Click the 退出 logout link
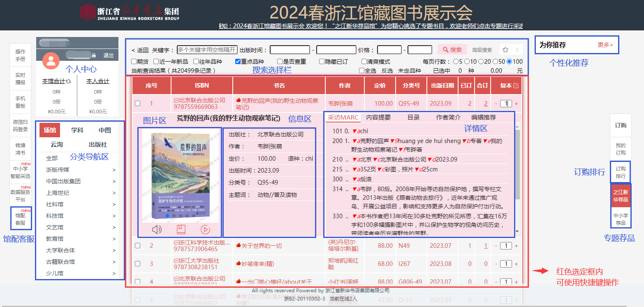Image resolution: width=644 pixels, height=307 pixels. tap(108, 55)
